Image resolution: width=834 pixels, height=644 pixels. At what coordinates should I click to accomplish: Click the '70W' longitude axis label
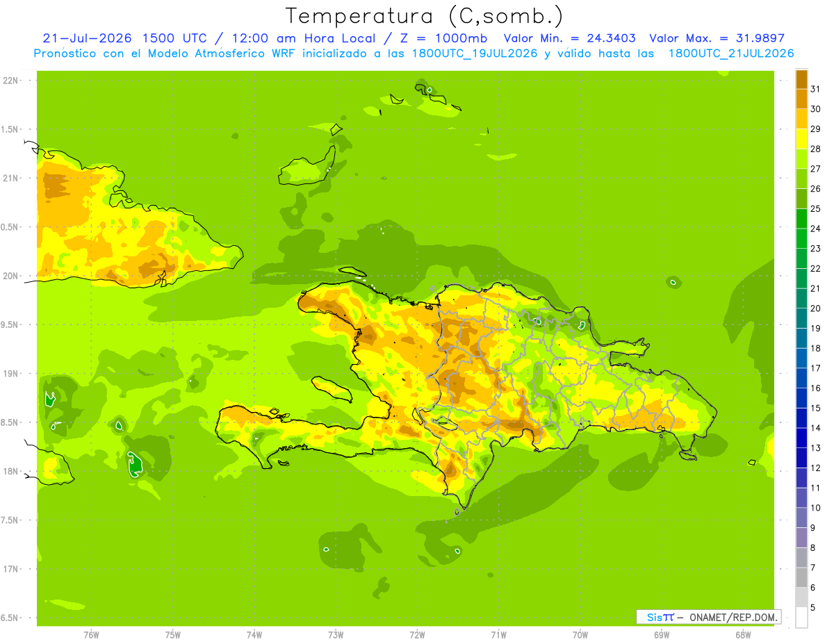(580, 635)
